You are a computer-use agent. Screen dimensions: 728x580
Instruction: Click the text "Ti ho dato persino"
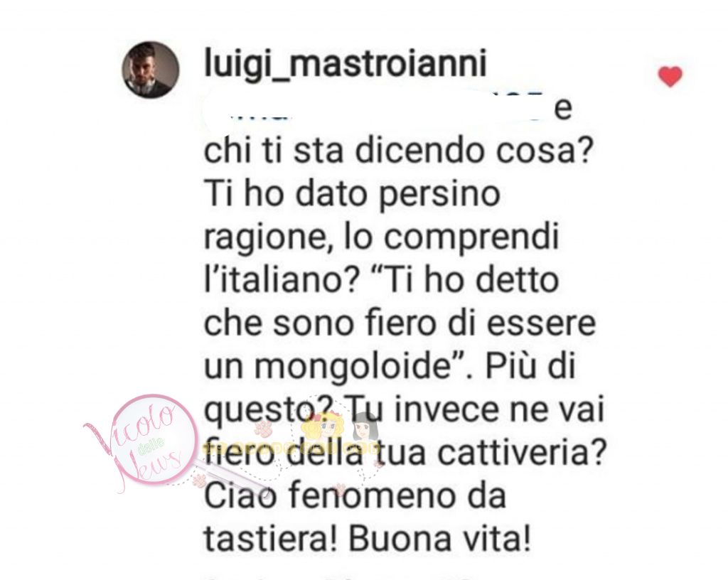point(352,194)
